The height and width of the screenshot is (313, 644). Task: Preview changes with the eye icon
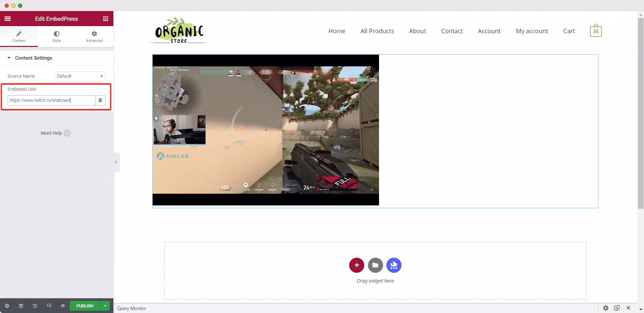coord(63,306)
